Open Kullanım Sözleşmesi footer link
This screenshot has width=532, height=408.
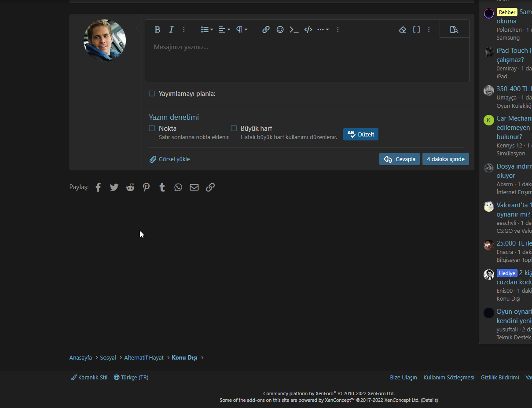tap(449, 378)
